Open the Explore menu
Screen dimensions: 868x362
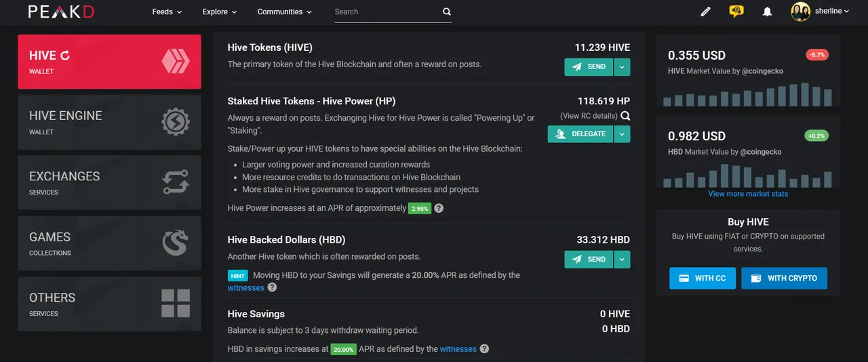pyautogui.click(x=220, y=12)
